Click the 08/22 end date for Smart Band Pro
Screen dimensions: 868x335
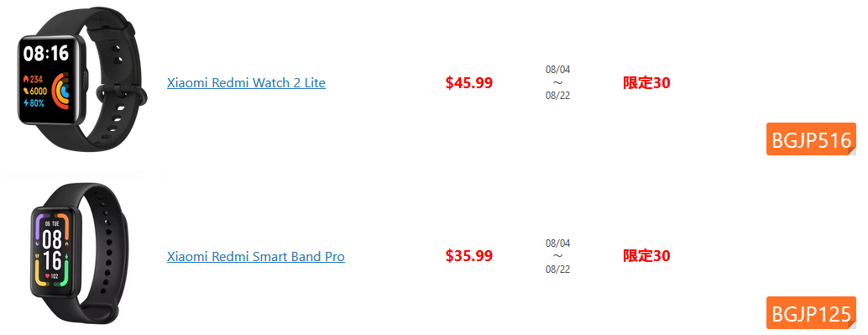click(558, 270)
